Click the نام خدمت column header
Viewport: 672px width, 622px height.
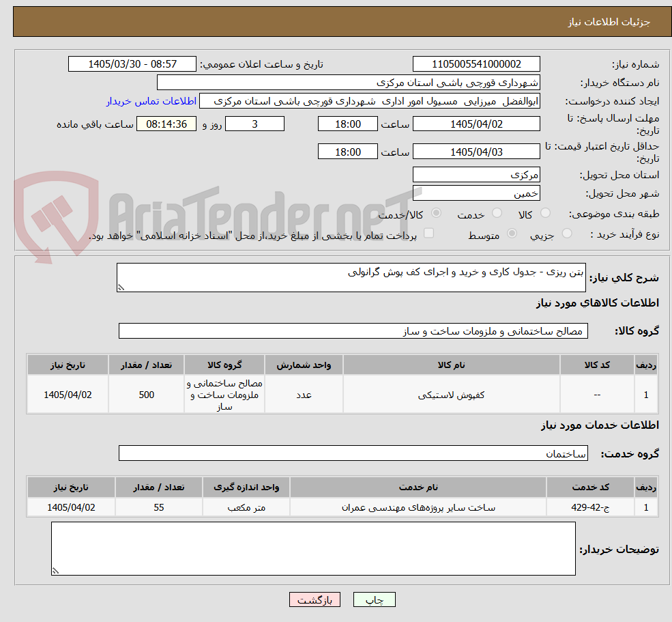click(x=418, y=487)
